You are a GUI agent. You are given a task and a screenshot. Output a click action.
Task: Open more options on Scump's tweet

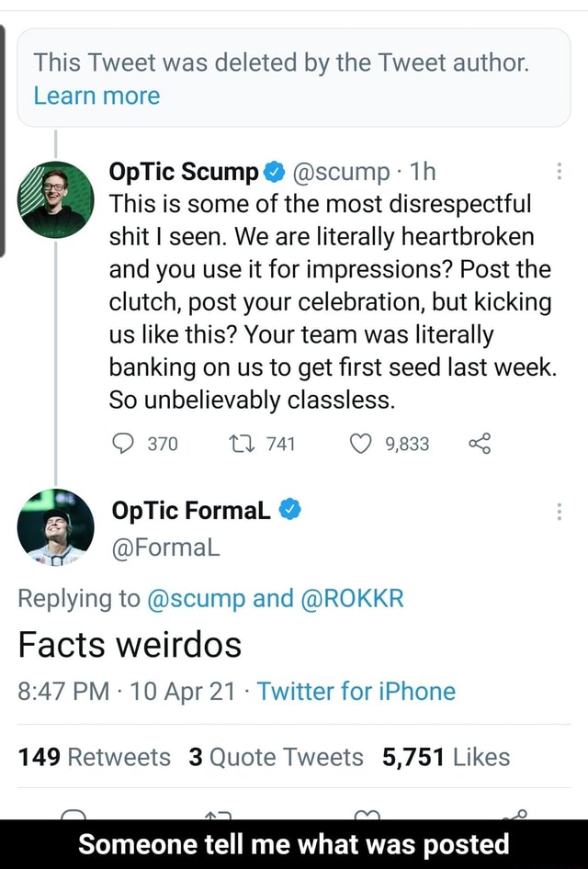[560, 172]
